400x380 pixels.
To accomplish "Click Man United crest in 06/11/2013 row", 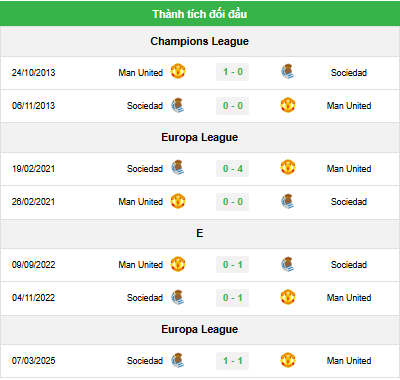I will 288,105.
